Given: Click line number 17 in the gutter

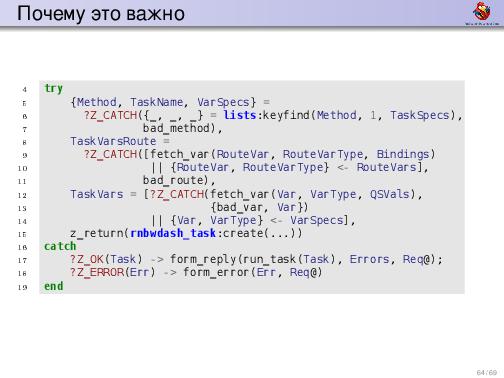Looking at the screenshot, I should (22, 260).
